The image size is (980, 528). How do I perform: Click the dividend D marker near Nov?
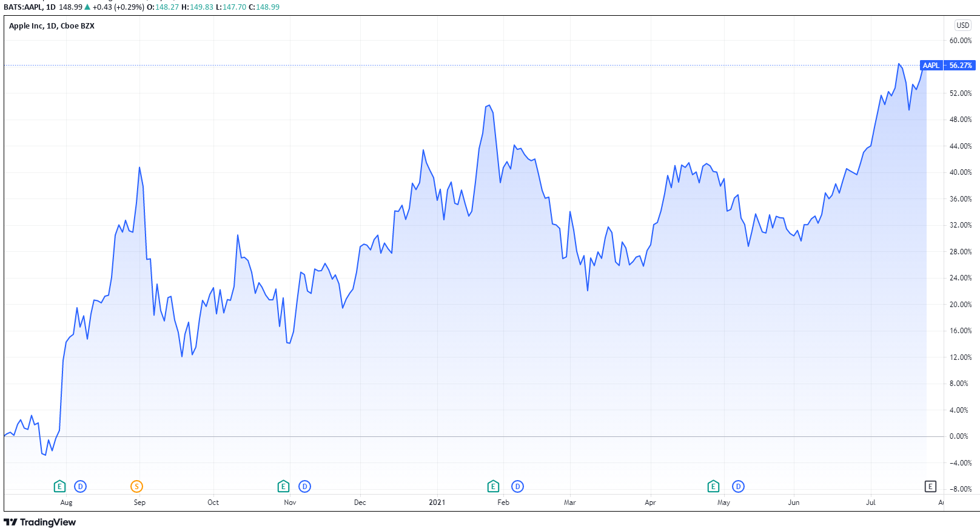[x=304, y=486]
